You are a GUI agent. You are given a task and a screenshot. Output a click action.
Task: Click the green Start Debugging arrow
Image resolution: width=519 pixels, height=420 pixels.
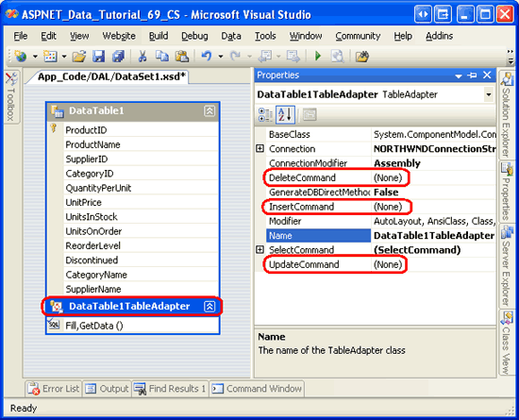(318, 56)
